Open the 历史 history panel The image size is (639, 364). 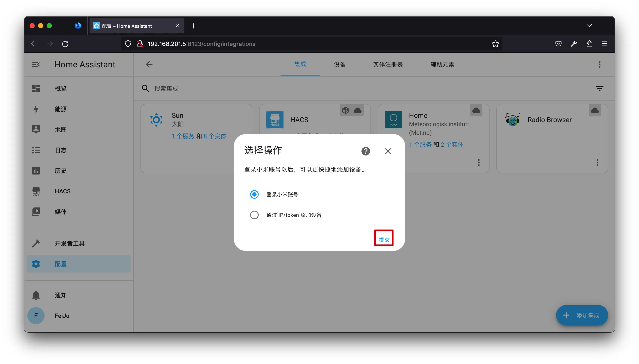tap(79, 170)
